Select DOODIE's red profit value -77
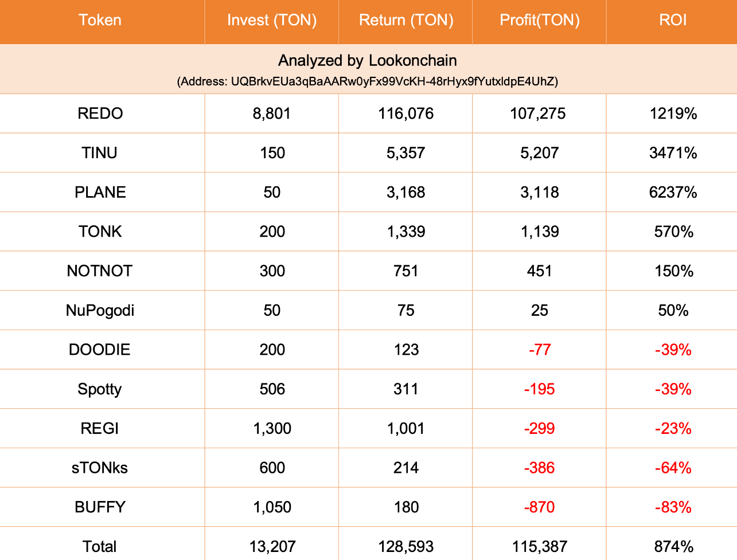737x560 pixels. click(x=540, y=350)
